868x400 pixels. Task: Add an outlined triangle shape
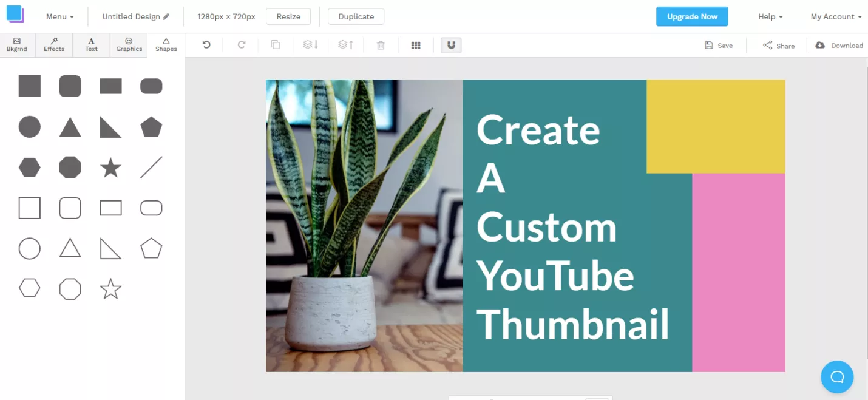pos(70,248)
